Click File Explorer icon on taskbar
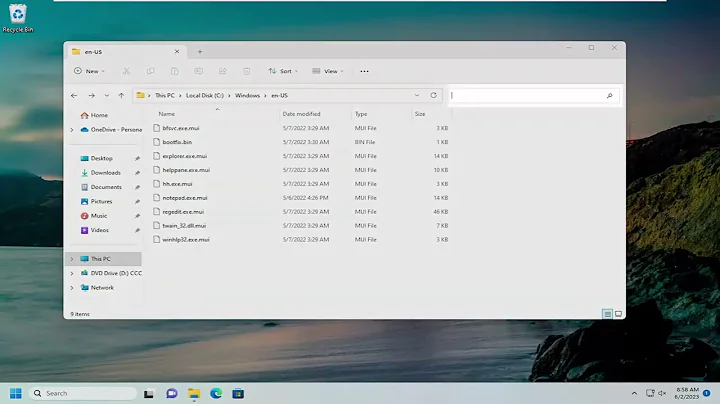The width and height of the screenshot is (720, 404). point(194,393)
